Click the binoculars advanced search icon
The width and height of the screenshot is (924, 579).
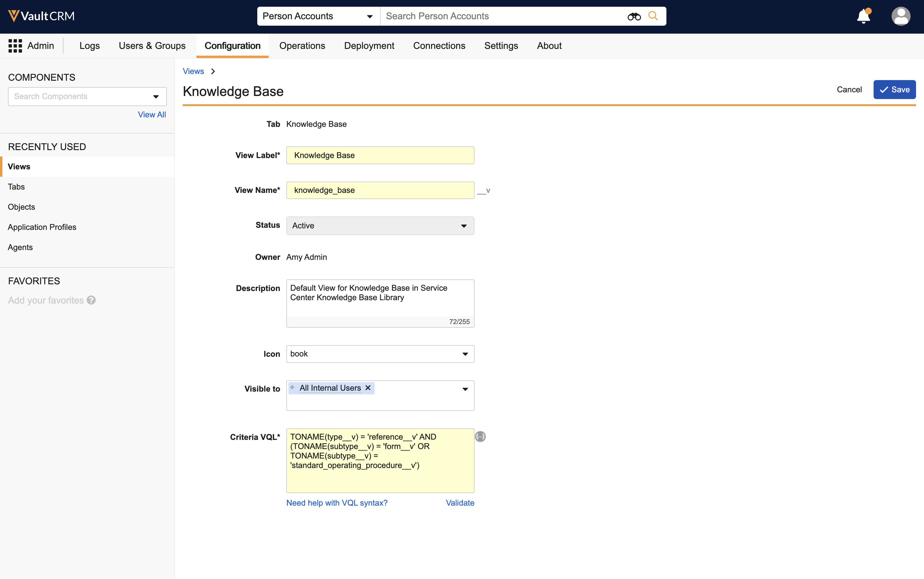634,17
